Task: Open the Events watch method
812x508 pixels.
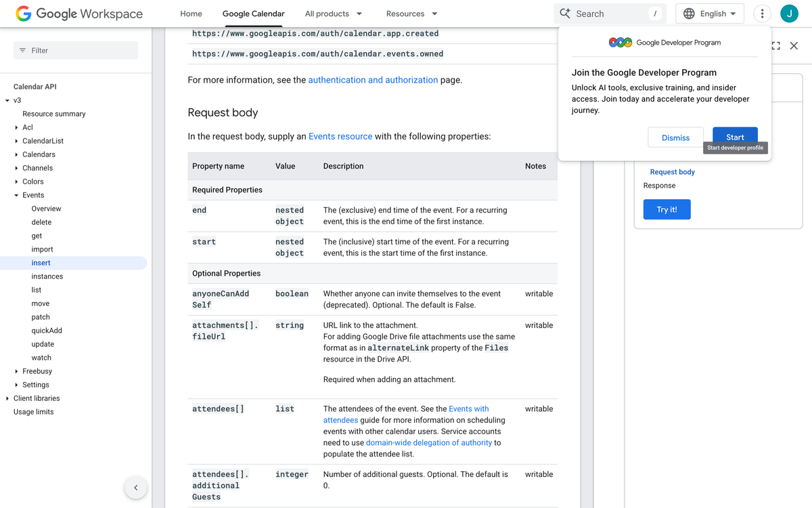Action: pyautogui.click(x=41, y=358)
